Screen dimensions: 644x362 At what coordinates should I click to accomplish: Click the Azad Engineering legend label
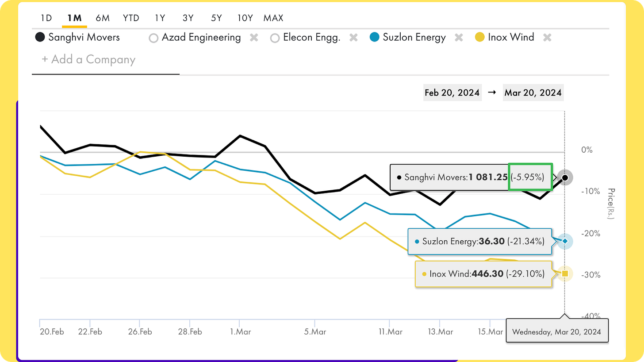tap(201, 37)
